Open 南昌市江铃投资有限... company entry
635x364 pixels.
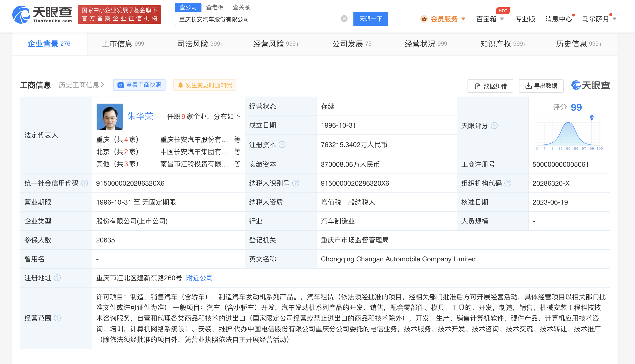pos(194,164)
